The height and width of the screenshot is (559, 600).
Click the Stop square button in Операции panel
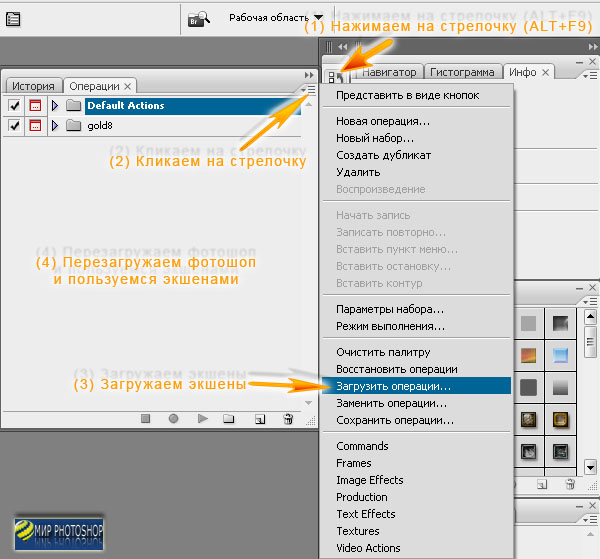click(x=145, y=419)
